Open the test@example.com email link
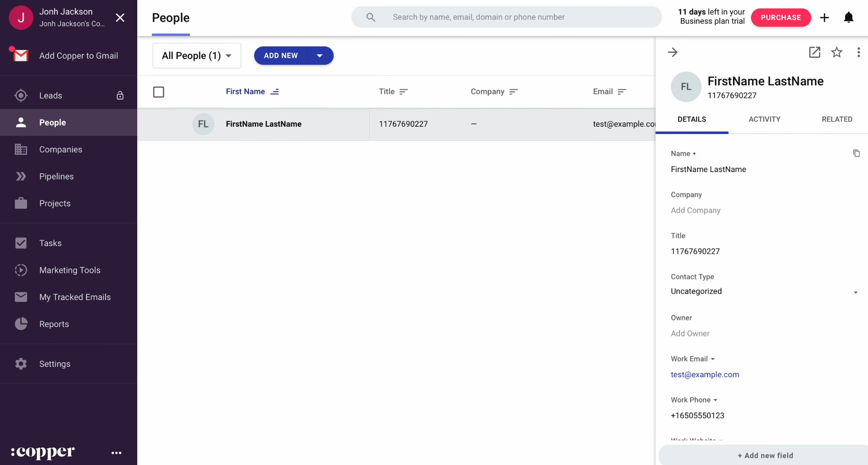This screenshot has height=465, width=868. 705,374
